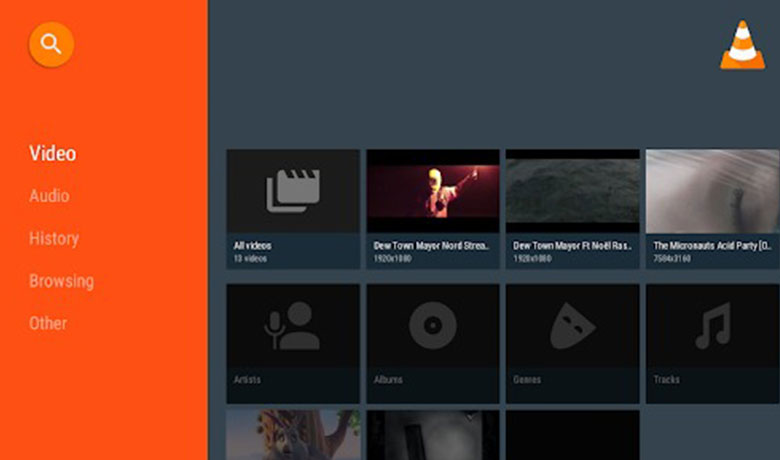Open the All videos clapperboard icon
This screenshot has width=780, height=460.
point(292,190)
